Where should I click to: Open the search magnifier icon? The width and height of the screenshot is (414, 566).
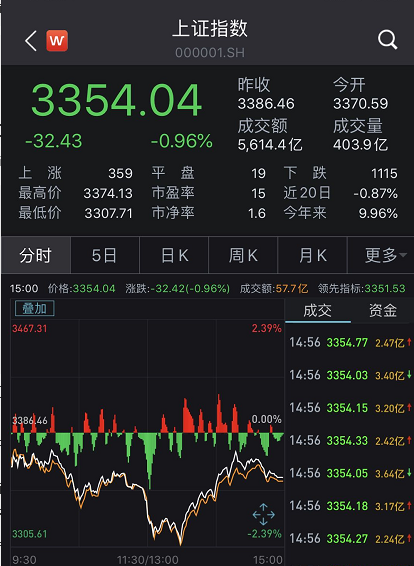[x=387, y=40]
